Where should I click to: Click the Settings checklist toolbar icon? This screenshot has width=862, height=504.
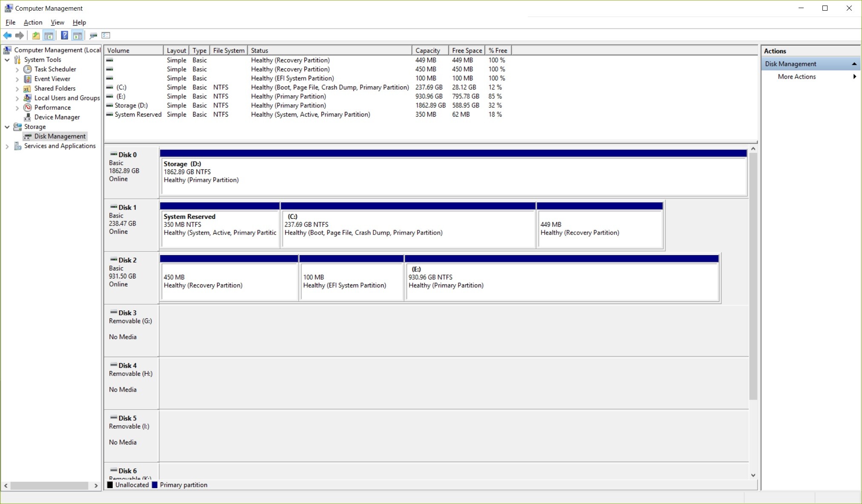pyautogui.click(x=106, y=35)
